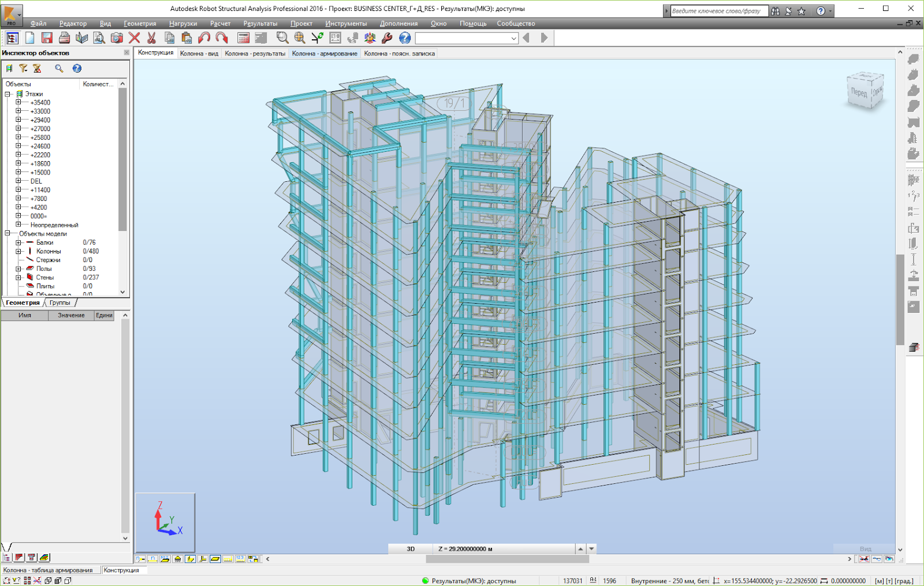Screen dimensions: 924x586
Task: Switch to the Группы tab in inspector
Action: point(60,303)
